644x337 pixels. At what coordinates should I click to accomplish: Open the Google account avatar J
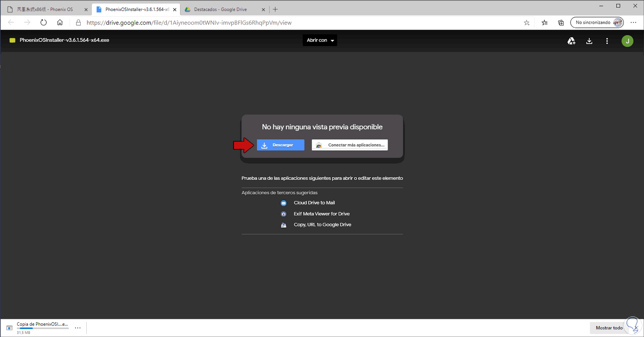coord(627,41)
